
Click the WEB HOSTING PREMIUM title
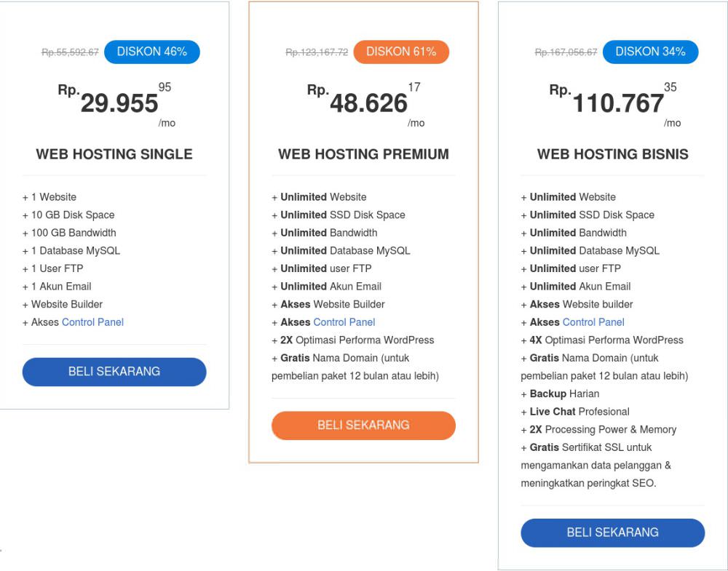coord(363,154)
